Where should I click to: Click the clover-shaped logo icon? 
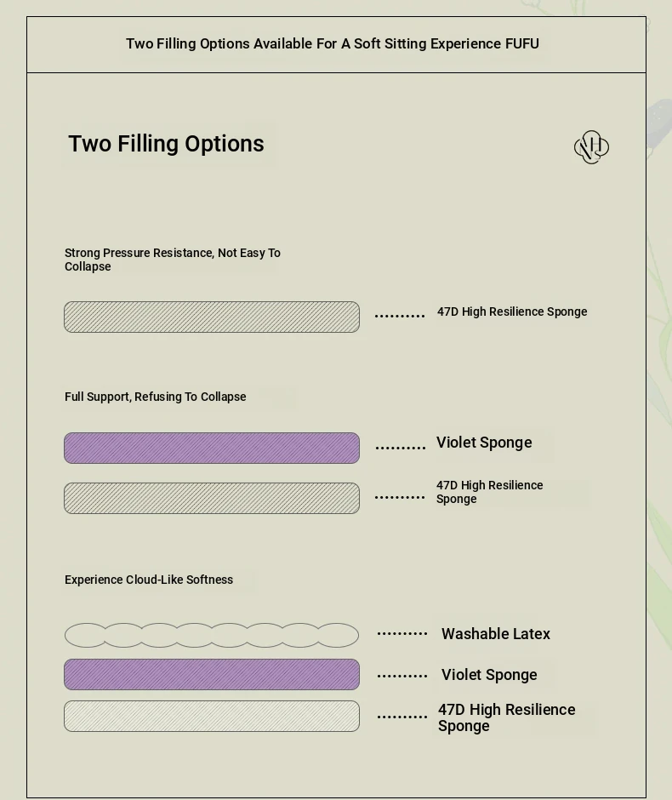[591, 147]
